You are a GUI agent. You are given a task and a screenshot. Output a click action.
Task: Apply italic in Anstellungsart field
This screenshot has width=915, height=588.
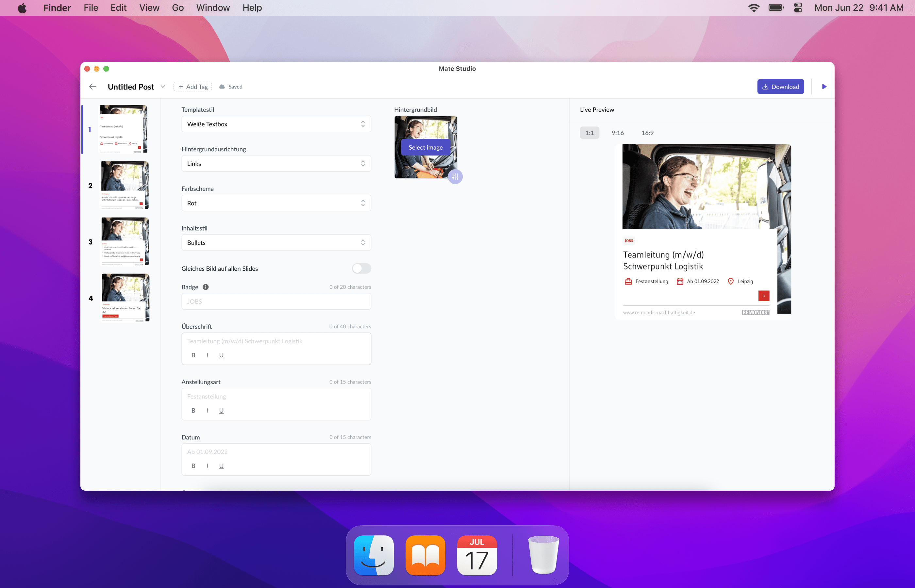point(208,410)
